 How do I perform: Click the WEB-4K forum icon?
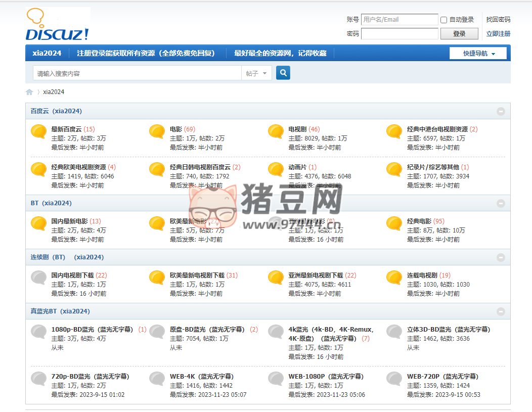[157, 379]
